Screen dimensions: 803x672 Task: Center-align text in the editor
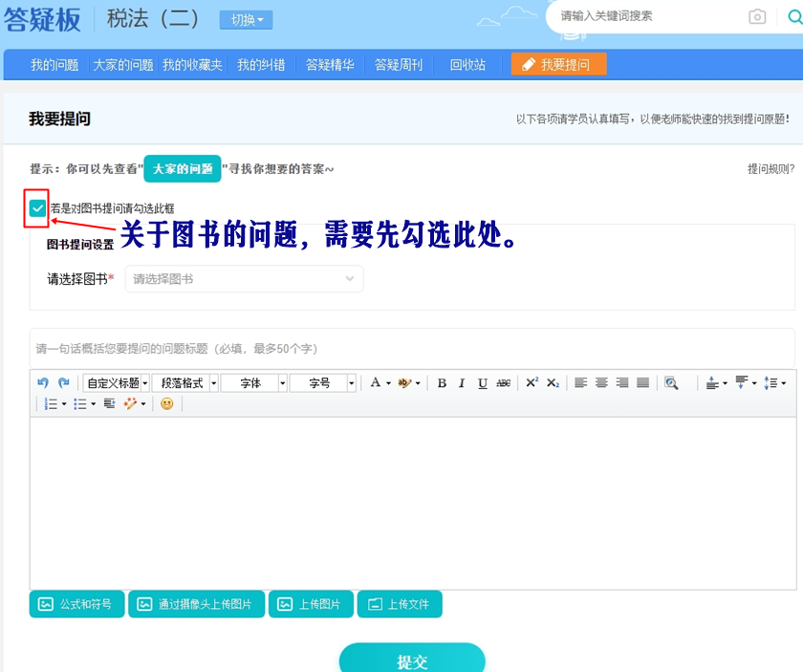click(601, 382)
